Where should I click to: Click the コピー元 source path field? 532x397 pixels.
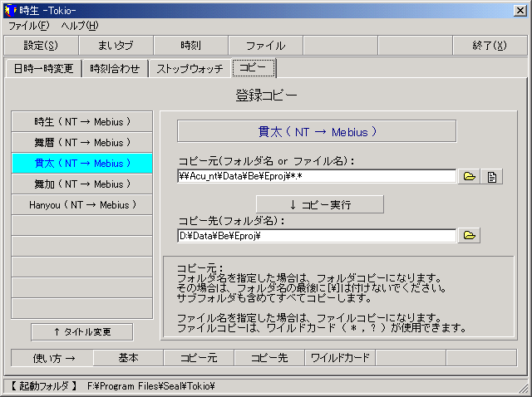click(317, 176)
